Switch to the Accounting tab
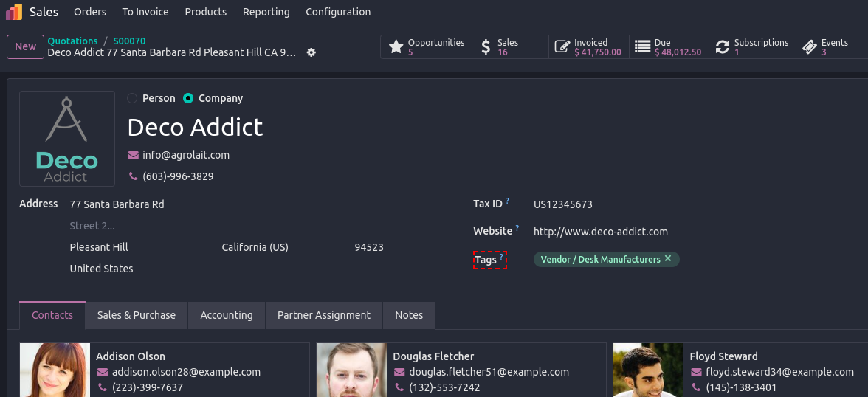 tap(227, 315)
